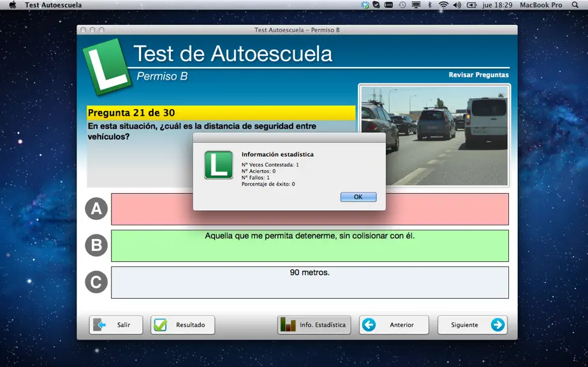Click the green checkmark Resultado icon
588x367 pixels.
tap(161, 325)
